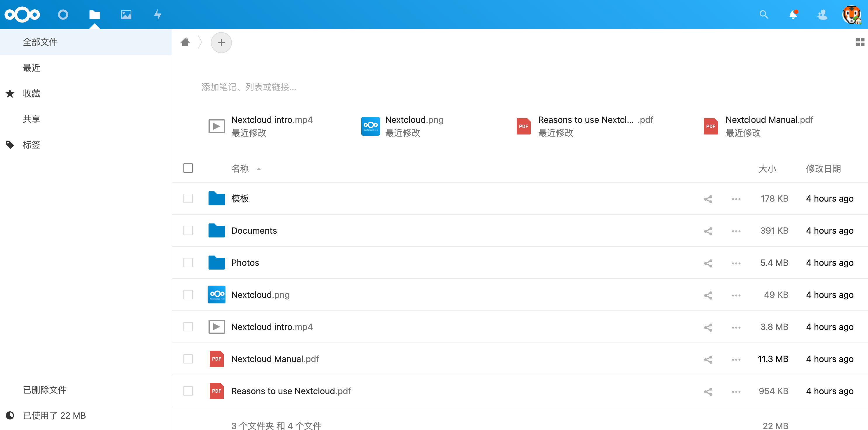Open 已删除文件 in sidebar
This screenshot has width=868, height=430.
click(x=86, y=390)
